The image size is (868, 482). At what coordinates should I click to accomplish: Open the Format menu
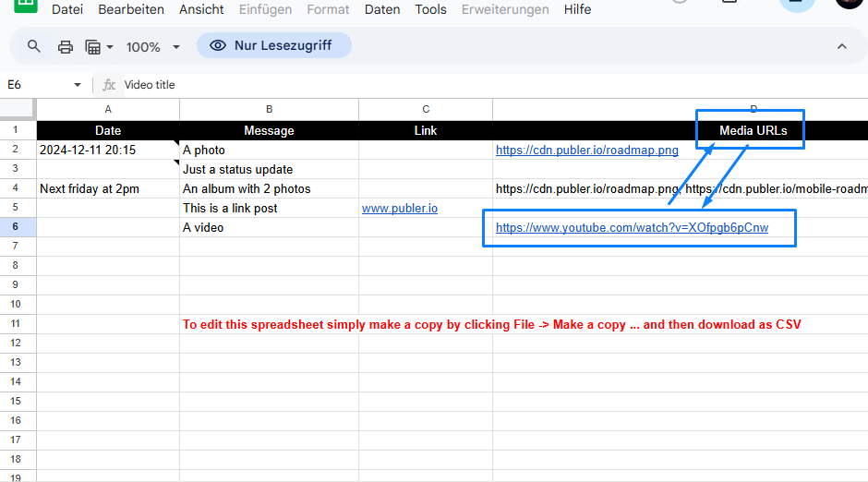[x=328, y=9]
